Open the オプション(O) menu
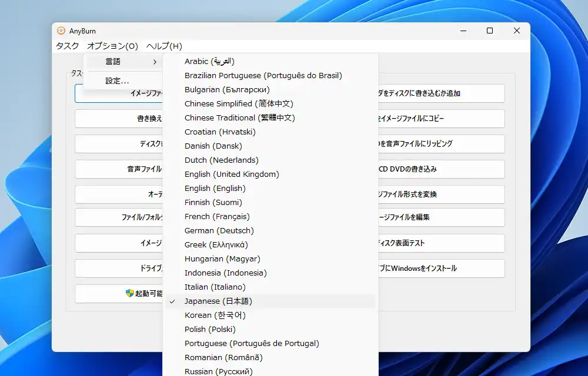 [112, 46]
